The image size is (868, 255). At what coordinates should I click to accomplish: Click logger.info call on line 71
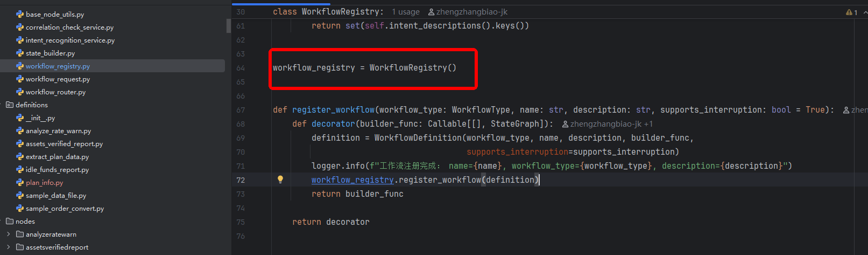[x=338, y=166]
